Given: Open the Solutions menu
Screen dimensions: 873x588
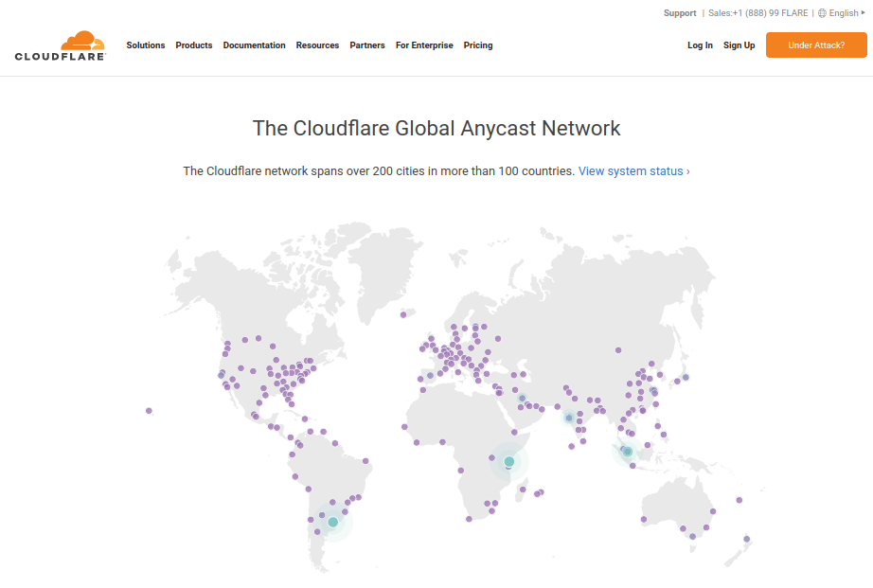Looking at the screenshot, I should 145,45.
